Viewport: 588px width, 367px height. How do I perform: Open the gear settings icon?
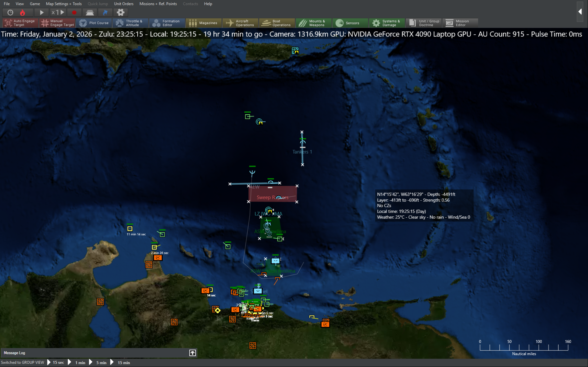click(x=121, y=12)
